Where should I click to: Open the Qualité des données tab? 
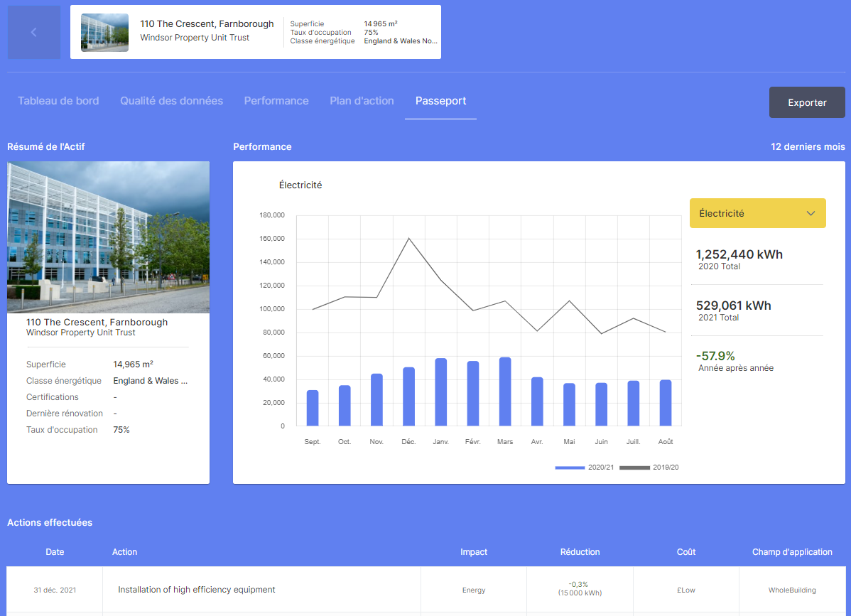[x=171, y=101]
